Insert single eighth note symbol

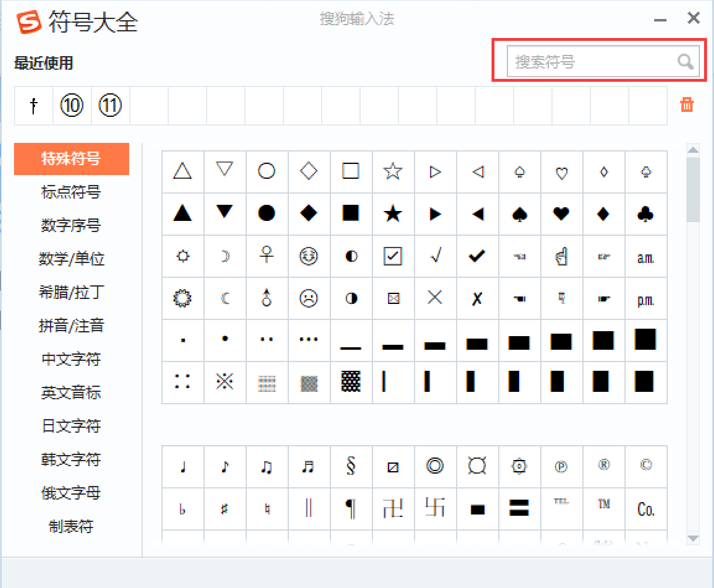pyautogui.click(x=225, y=467)
